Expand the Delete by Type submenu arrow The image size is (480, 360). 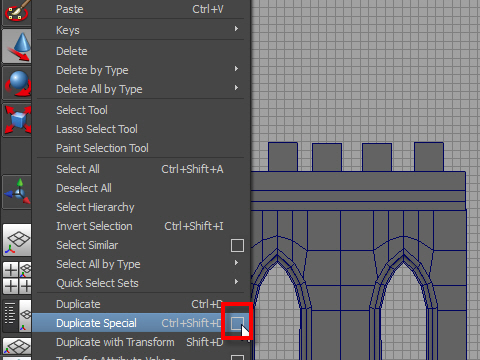[x=236, y=69]
